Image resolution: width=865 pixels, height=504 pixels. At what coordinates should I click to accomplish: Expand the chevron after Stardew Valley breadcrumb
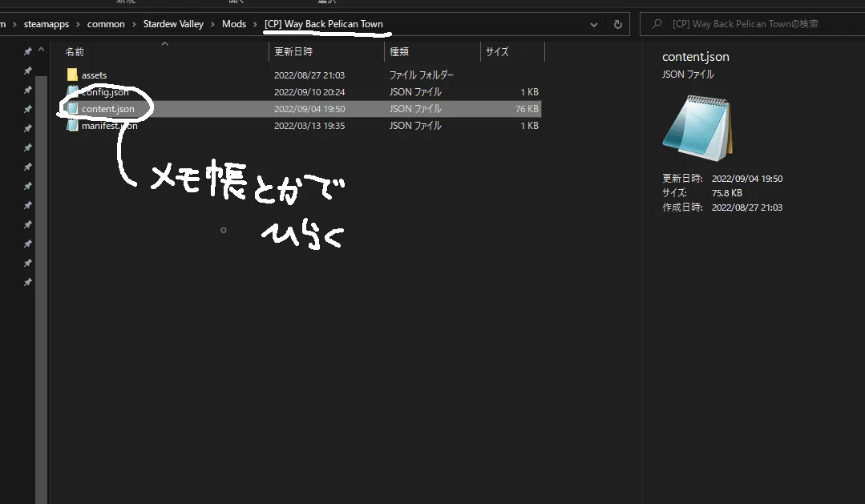coord(212,24)
